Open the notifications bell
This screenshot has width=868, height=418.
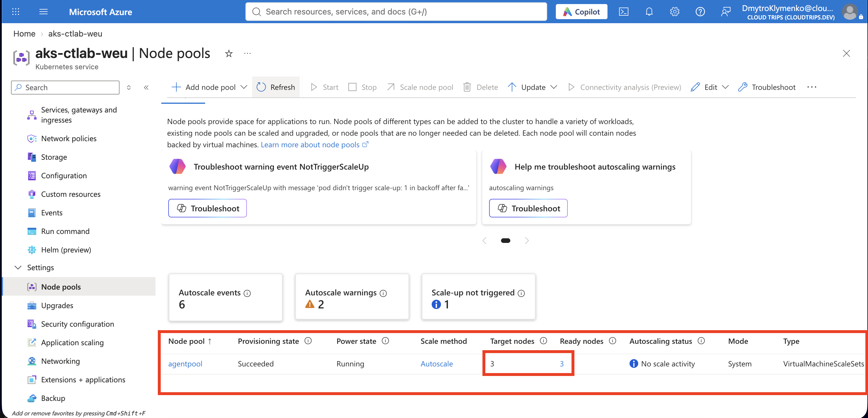coord(649,12)
